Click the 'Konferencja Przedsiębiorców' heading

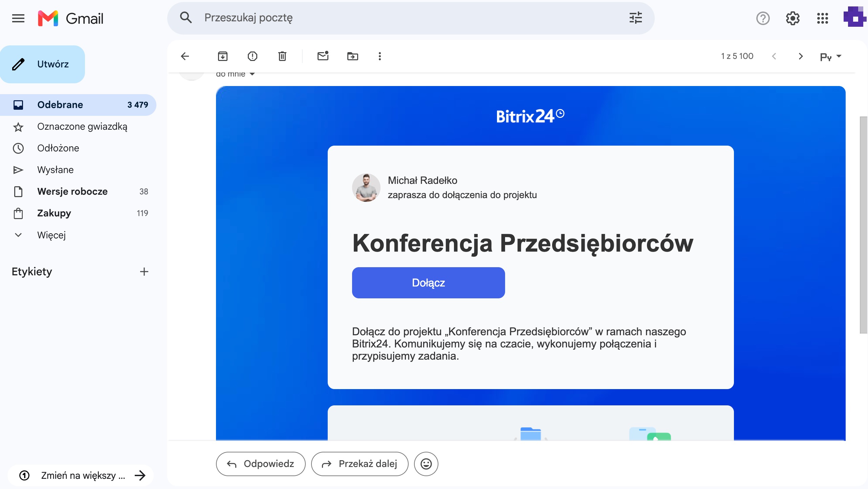(x=523, y=243)
